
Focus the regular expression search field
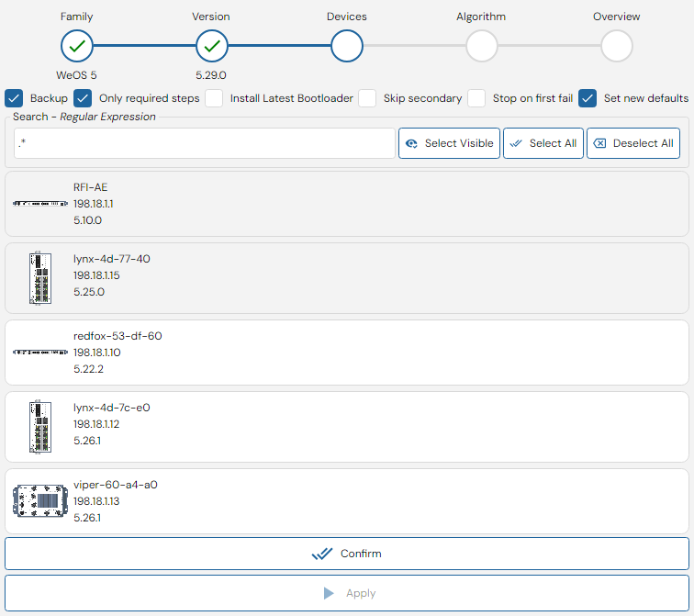[x=205, y=143]
